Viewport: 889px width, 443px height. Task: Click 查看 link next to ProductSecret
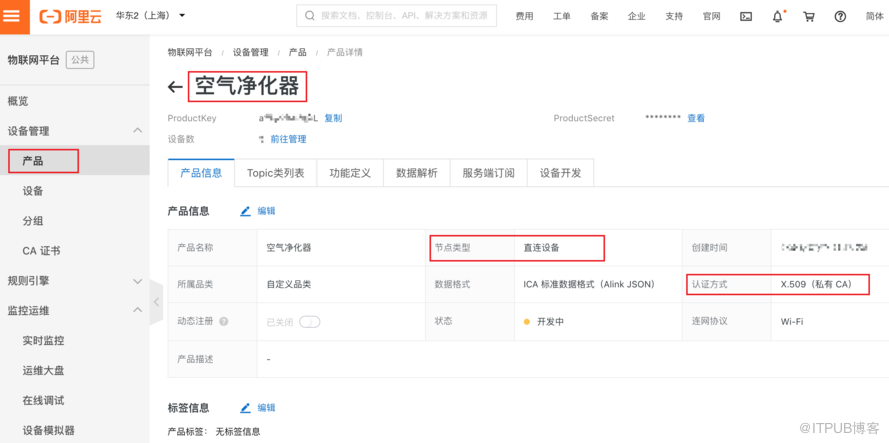[x=696, y=118]
